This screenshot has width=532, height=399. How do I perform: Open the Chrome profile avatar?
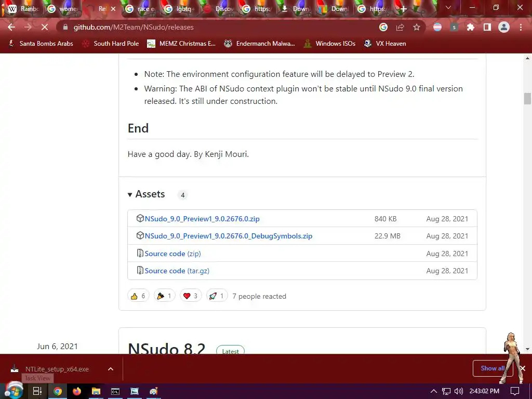click(504, 27)
